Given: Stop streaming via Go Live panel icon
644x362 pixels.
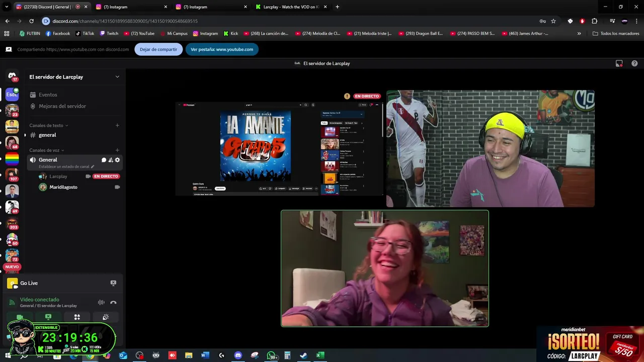Looking at the screenshot, I should [x=113, y=283].
